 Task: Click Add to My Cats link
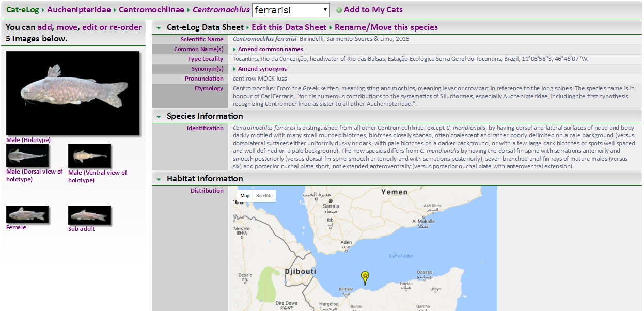click(x=373, y=10)
